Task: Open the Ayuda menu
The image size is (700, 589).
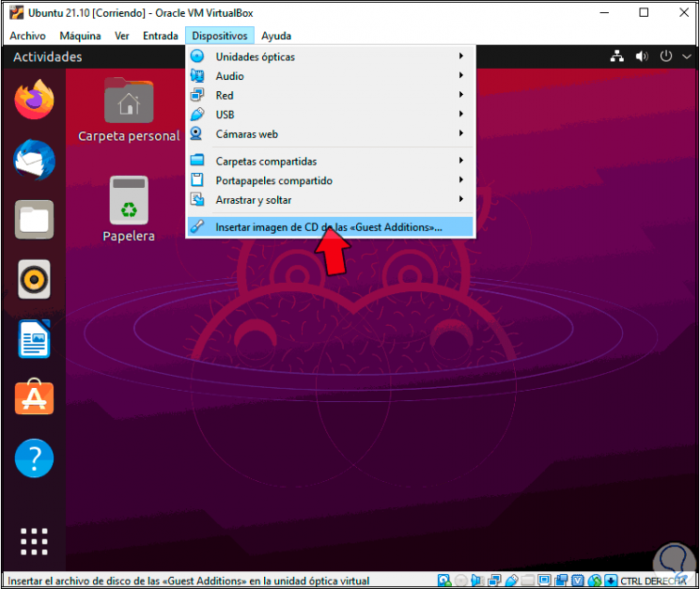Action: pos(276,36)
